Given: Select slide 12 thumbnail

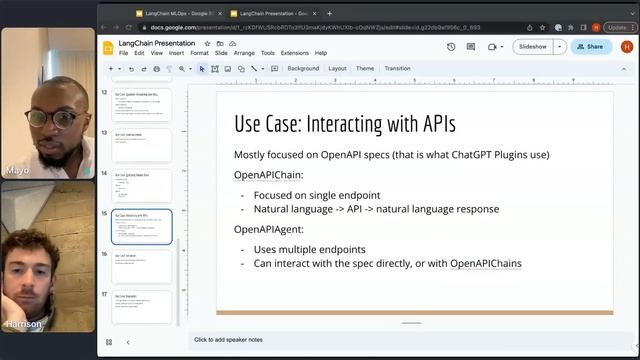Looking at the screenshot, I should pos(142,105).
